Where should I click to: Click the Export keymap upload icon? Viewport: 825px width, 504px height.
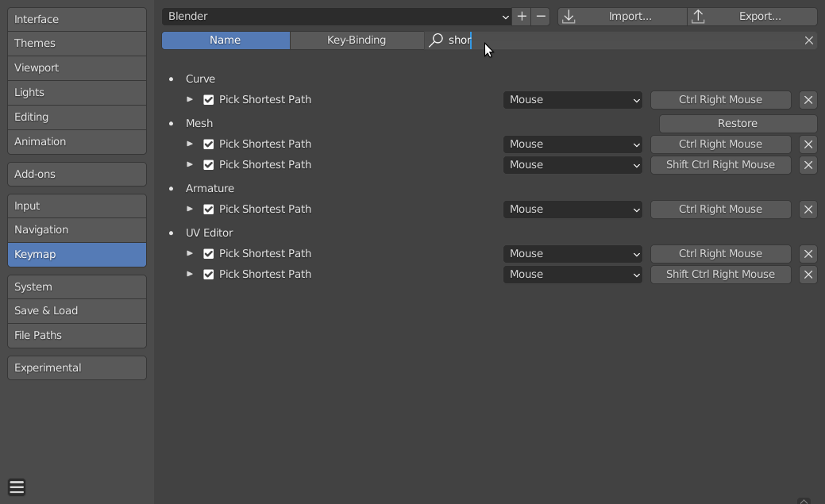tap(697, 16)
